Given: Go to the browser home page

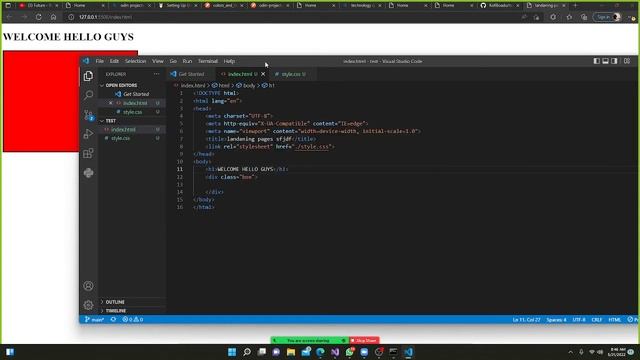Looking at the screenshot, I should pos(53,17).
